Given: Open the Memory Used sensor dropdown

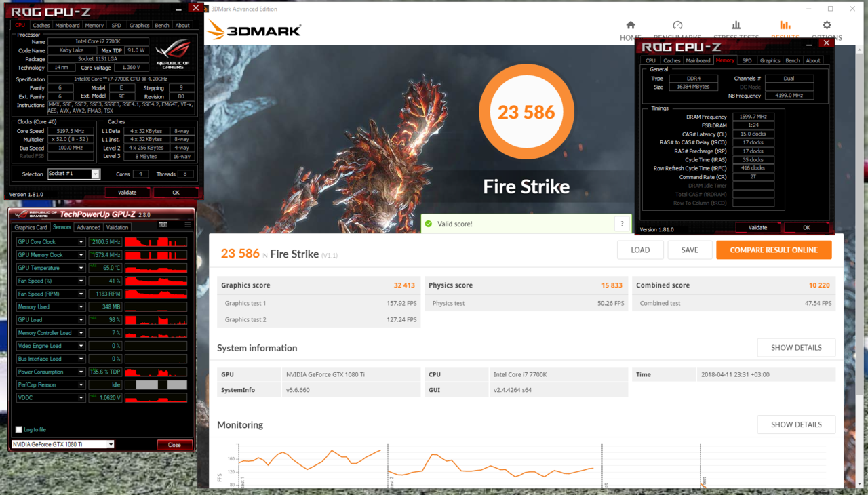Looking at the screenshot, I should (x=81, y=306).
